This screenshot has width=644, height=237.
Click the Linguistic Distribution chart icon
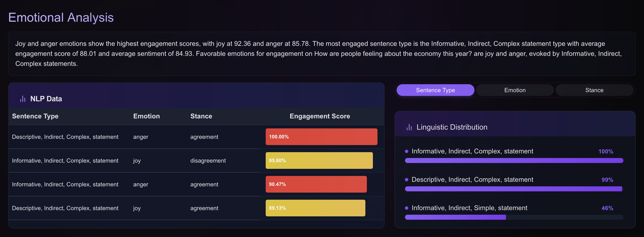(409, 127)
